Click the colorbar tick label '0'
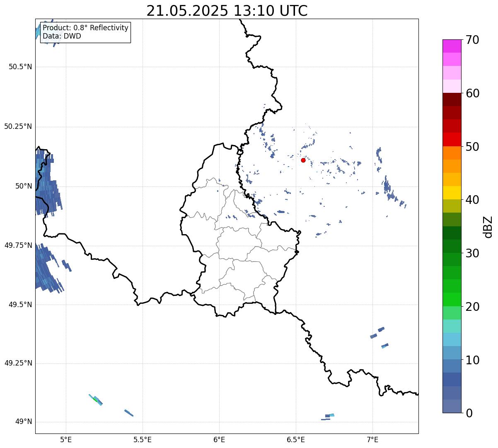This screenshot has width=498, height=448. (x=469, y=413)
